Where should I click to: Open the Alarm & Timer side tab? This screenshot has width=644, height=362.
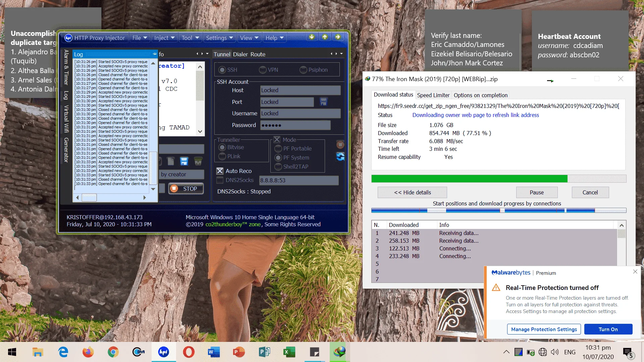pos(66,67)
